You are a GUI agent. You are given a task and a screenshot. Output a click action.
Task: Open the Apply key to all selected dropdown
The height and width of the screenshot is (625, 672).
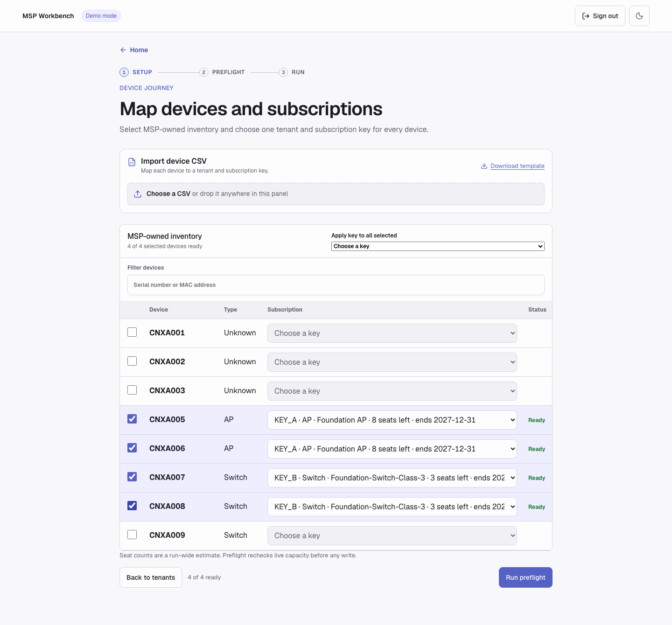(438, 246)
